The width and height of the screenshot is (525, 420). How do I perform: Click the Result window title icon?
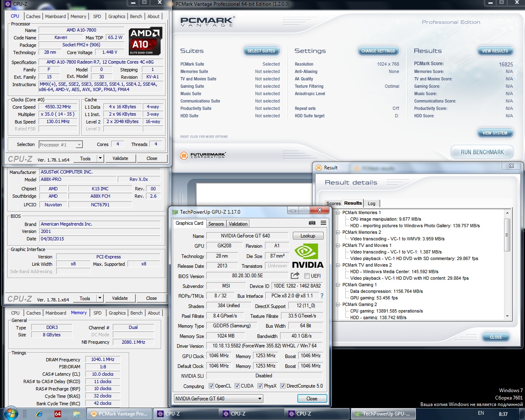click(319, 167)
